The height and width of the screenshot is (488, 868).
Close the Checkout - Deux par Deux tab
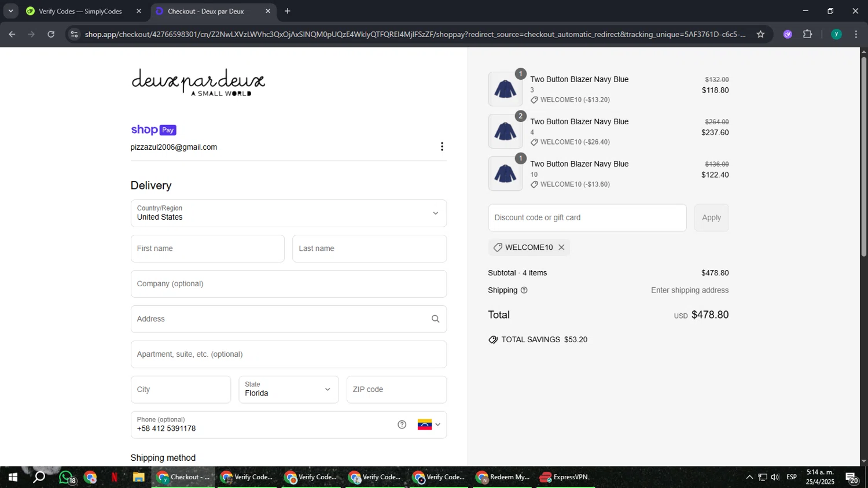tap(268, 11)
